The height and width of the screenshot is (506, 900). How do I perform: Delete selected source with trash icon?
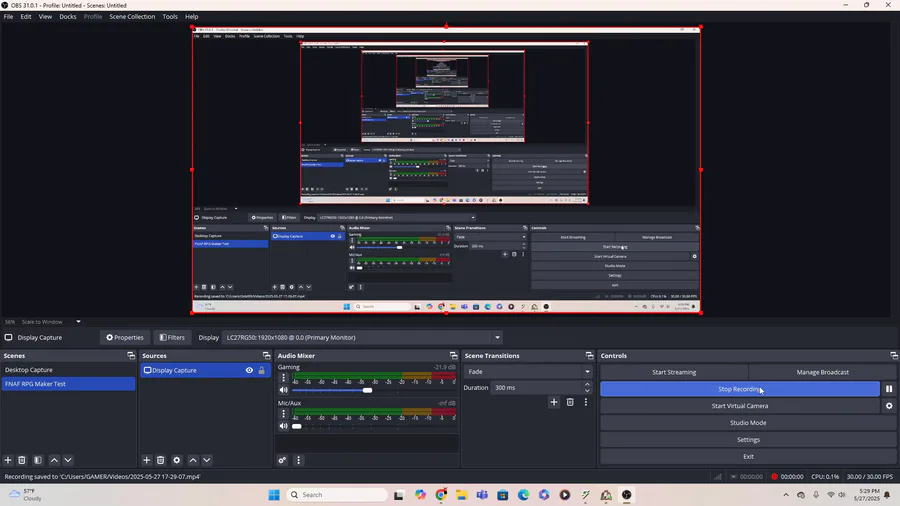161,460
